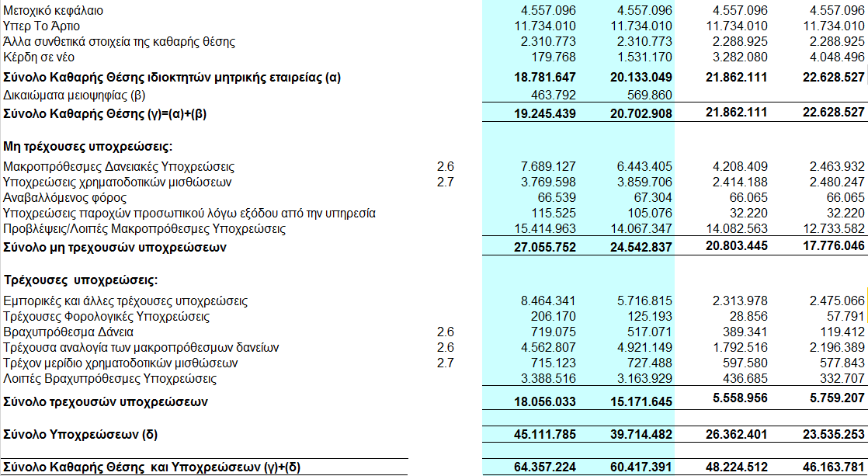Click 'Σύνολο μη τρεχουσών υποχρεώσεων' label
The height and width of the screenshot is (476, 868).
point(115,248)
